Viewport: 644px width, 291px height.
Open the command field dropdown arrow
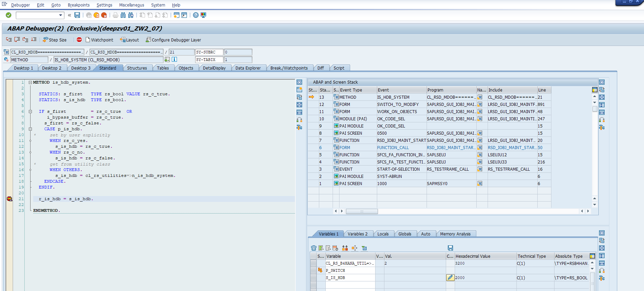tap(61, 15)
